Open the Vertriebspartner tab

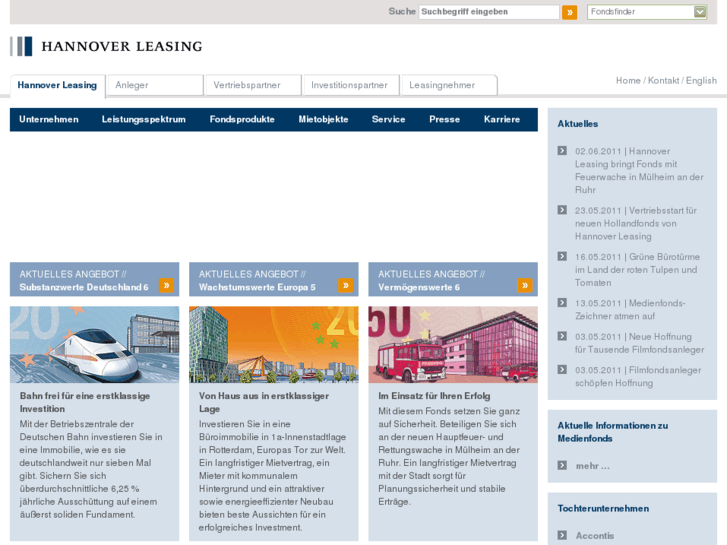pos(253,85)
